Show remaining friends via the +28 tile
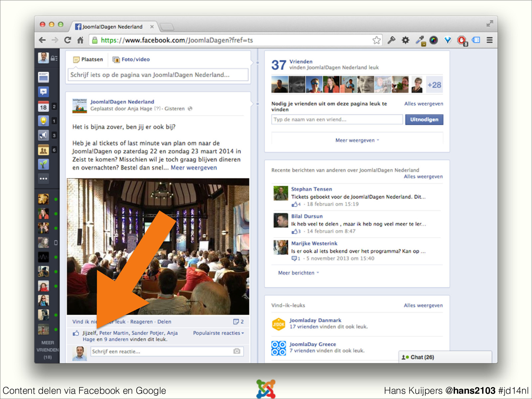532x399 pixels. click(434, 85)
